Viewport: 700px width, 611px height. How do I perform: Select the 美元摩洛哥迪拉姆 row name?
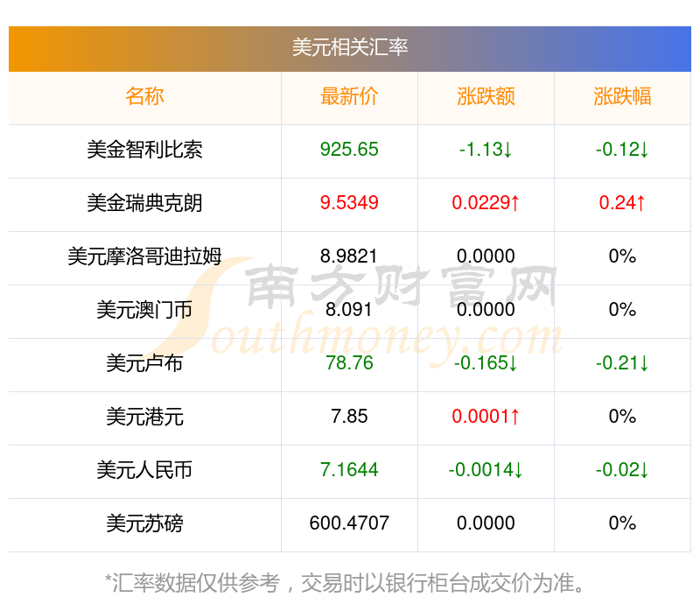click(144, 256)
